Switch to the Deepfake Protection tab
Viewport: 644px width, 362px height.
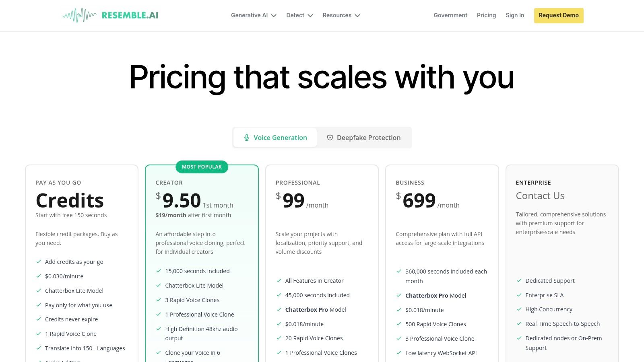(x=363, y=138)
